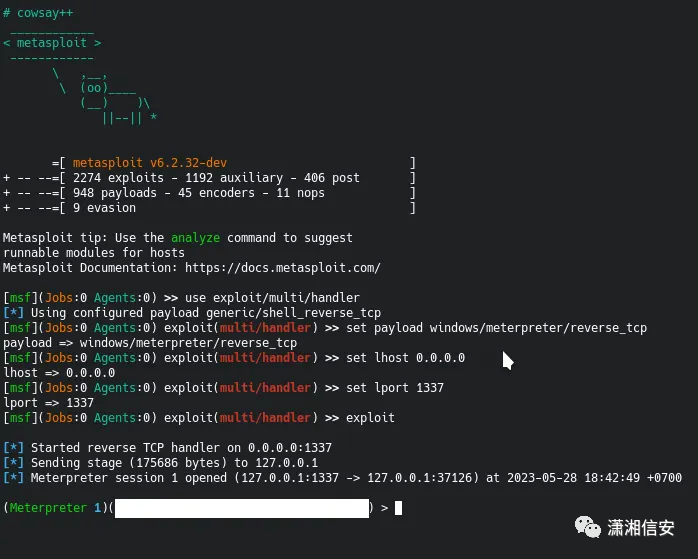Click 'runnable modules for hosts' tip line
This screenshot has height=559, width=698.
coord(93,253)
